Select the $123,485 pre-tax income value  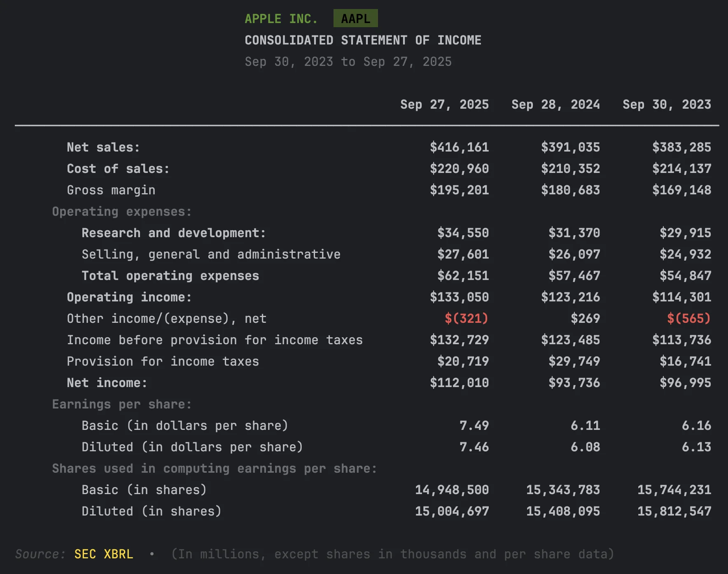pyautogui.click(x=570, y=340)
